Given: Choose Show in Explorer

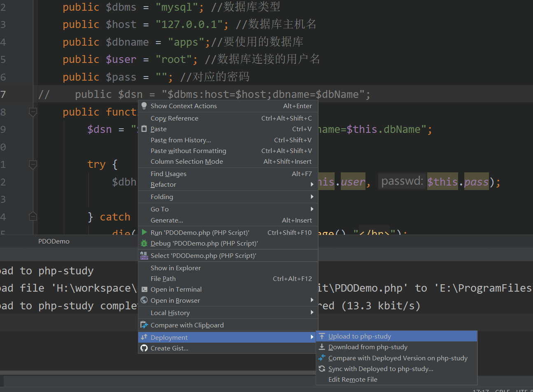Looking at the screenshot, I should pos(228,268).
